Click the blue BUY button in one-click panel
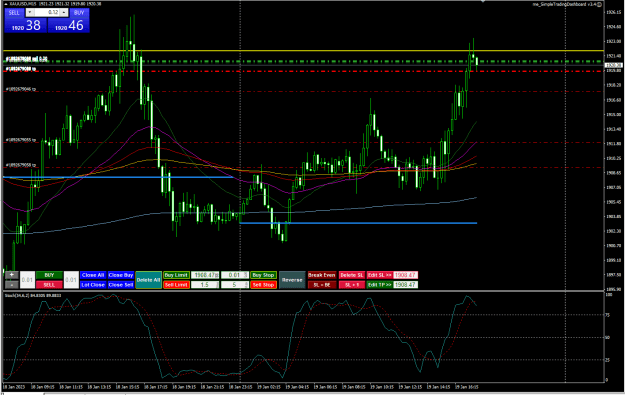 tap(79, 13)
